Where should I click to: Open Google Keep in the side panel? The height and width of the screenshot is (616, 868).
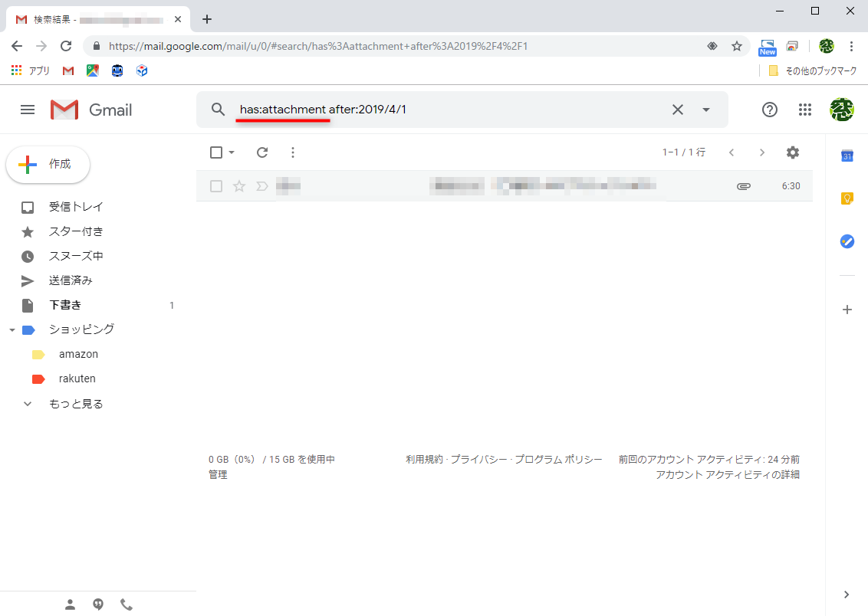(x=847, y=198)
